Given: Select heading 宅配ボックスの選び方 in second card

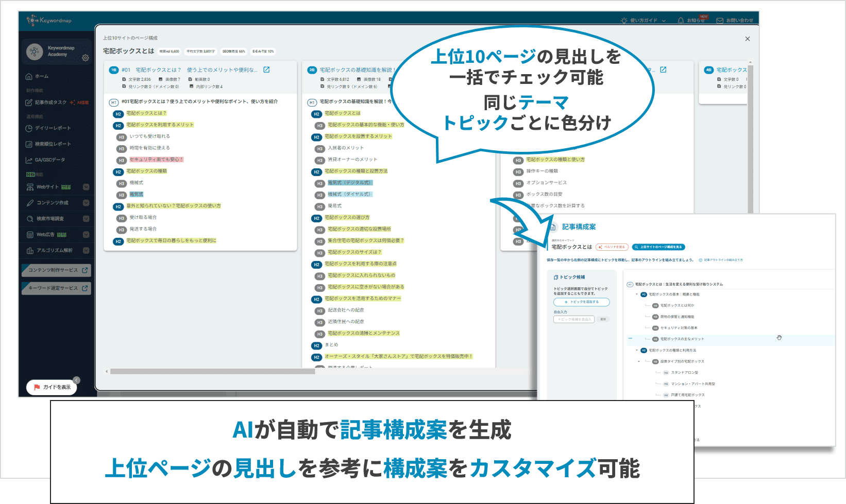Looking at the screenshot, I should coord(347,217).
